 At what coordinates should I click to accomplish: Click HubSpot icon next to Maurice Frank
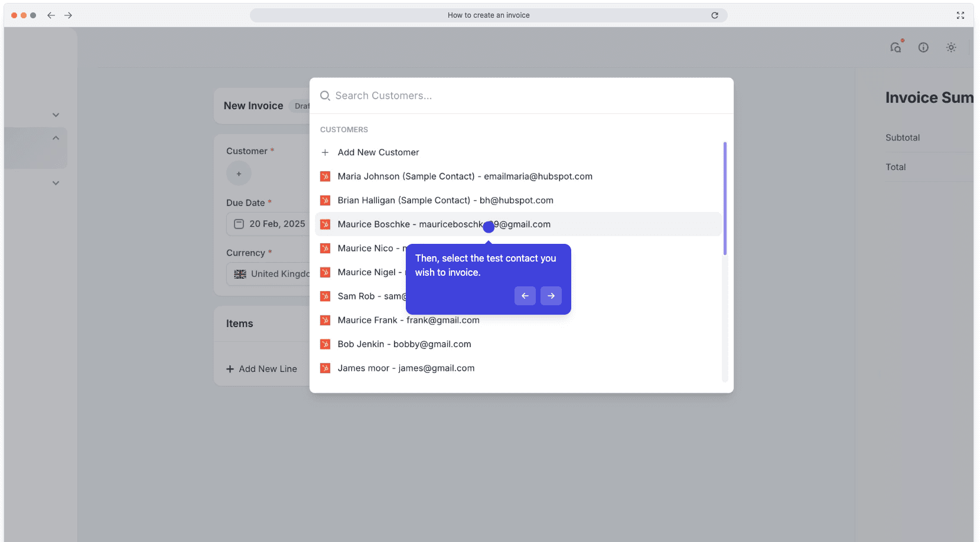(325, 320)
